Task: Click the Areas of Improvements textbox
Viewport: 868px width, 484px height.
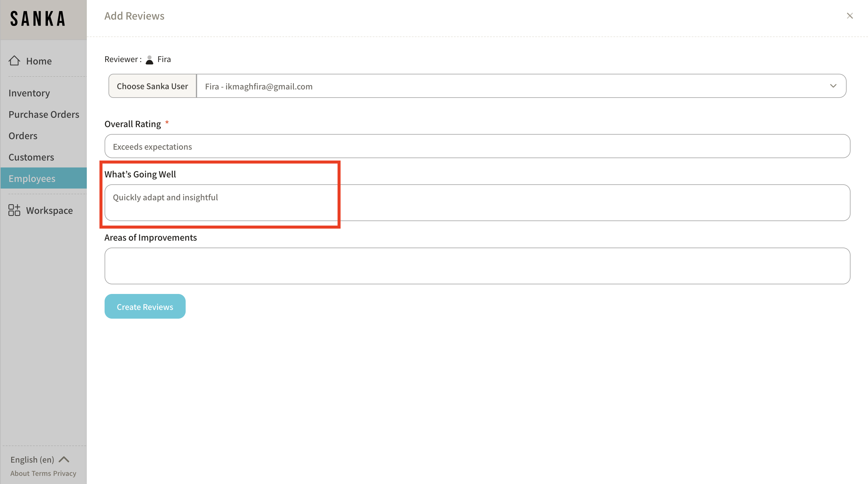Action: pyautogui.click(x=477, y=266)
